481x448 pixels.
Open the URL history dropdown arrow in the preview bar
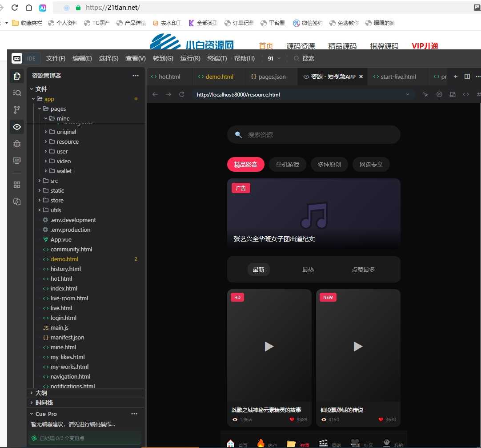point(408,94)
